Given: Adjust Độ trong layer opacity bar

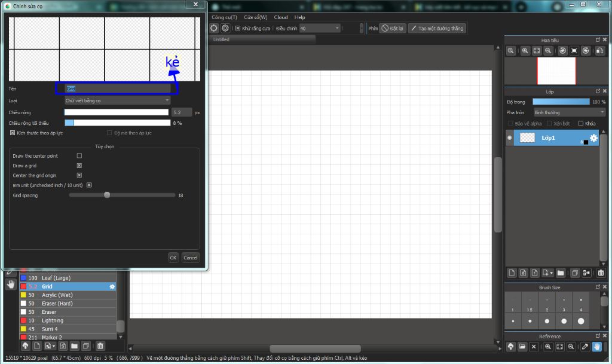Looking at the screenshot, I should tap(561, 102).
